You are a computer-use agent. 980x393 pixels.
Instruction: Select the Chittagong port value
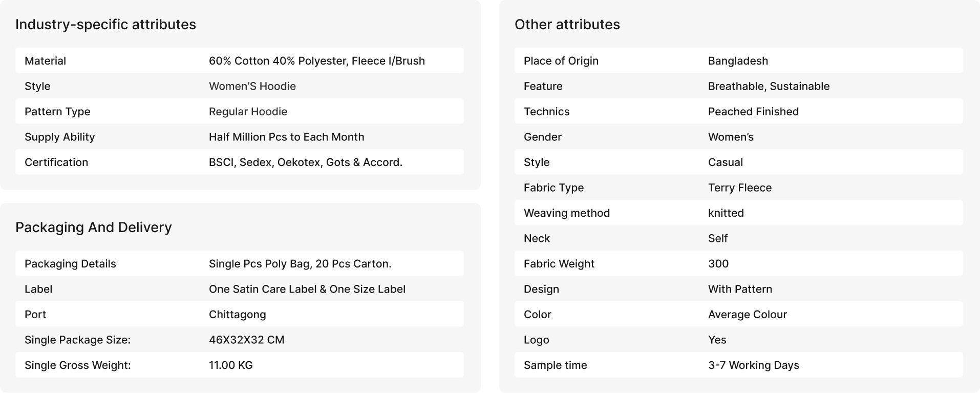click(238, 315)
